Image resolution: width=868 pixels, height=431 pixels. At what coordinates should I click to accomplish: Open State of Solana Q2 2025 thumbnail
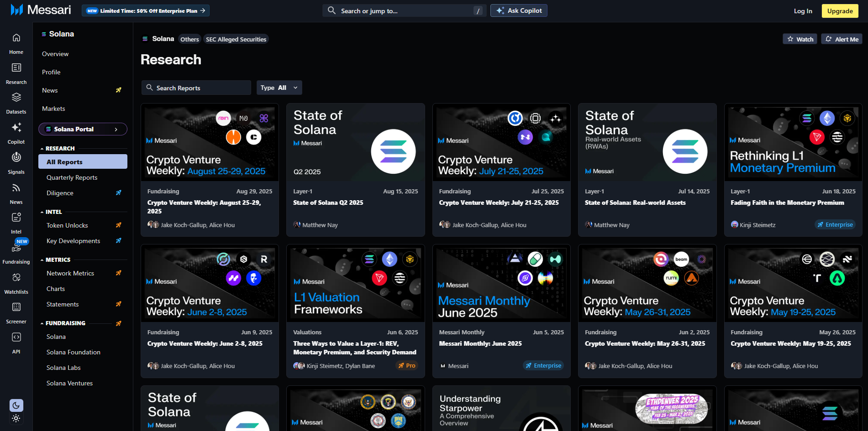pyautogui.click(x=355, y=142)
